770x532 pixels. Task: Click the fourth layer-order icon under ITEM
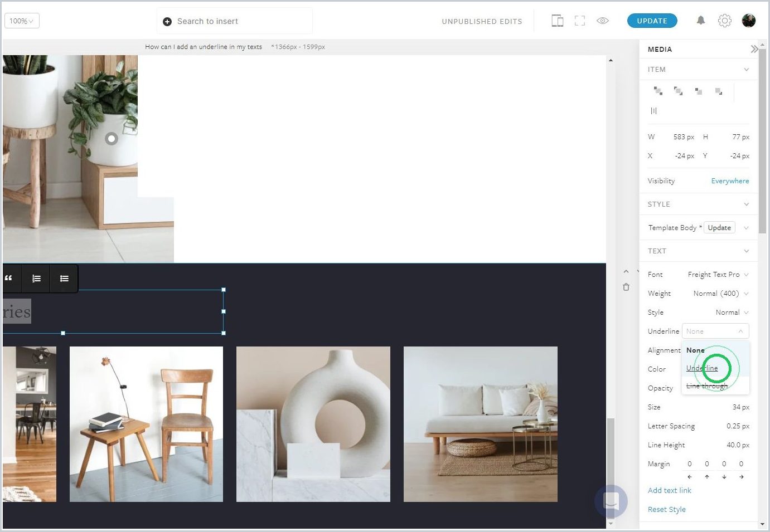(x=719, y=91)
